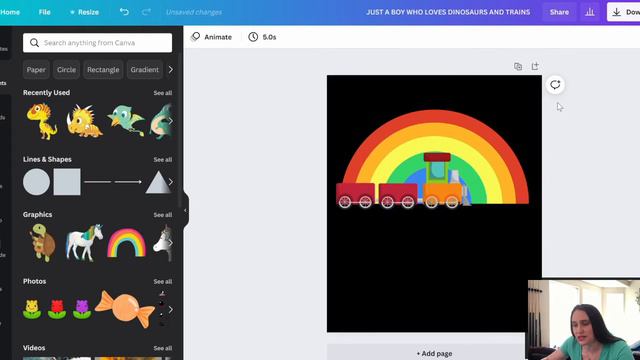Screen dimensions: 640x360
Task: Click the clock duration 5.0s
Action: coord(262,37)
